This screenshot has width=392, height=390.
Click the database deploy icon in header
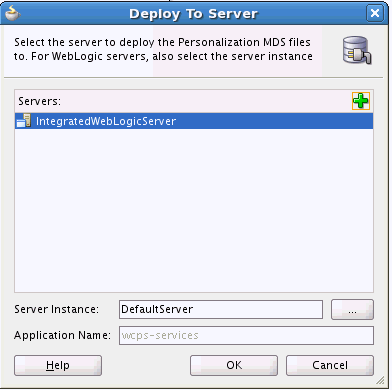[x=357, y=50]
